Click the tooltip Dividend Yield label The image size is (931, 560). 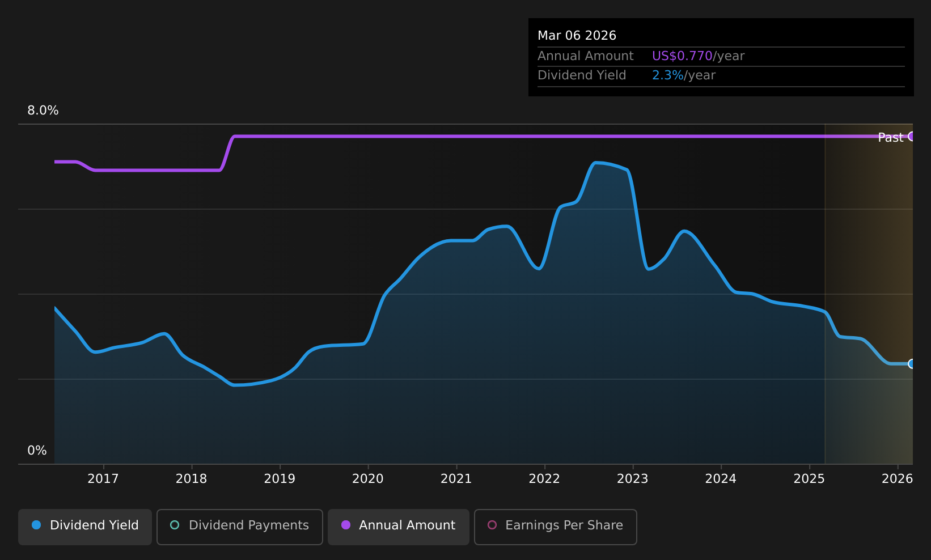582,75
